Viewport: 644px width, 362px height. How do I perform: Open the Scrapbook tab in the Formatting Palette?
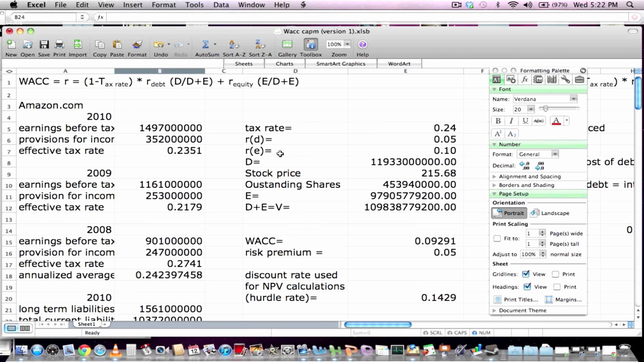[x=538, y=79]
